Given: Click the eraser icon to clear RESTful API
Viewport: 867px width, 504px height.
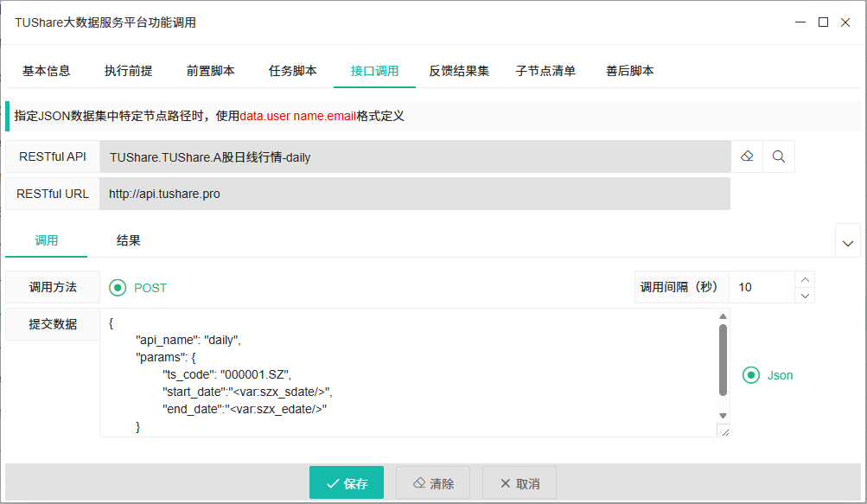Looking at the screenshot, I should pyautogui.click(x=746, y=156).
